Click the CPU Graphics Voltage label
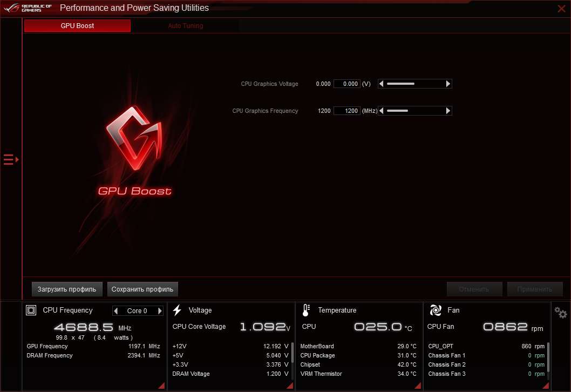This screenshot has width=571, height=392. 269,84
